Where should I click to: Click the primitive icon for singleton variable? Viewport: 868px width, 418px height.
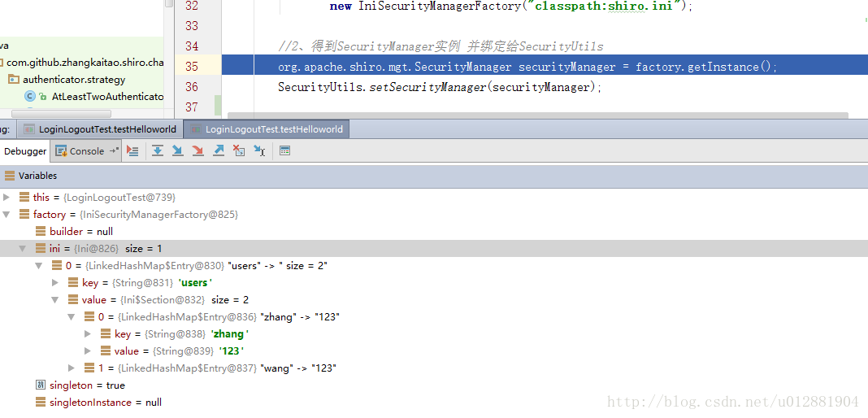click(x=41, y=385)
